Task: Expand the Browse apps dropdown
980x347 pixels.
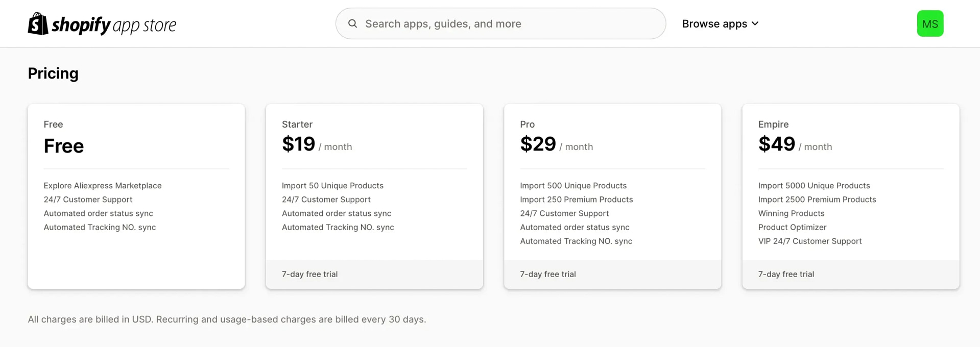Action: (720, 23)
